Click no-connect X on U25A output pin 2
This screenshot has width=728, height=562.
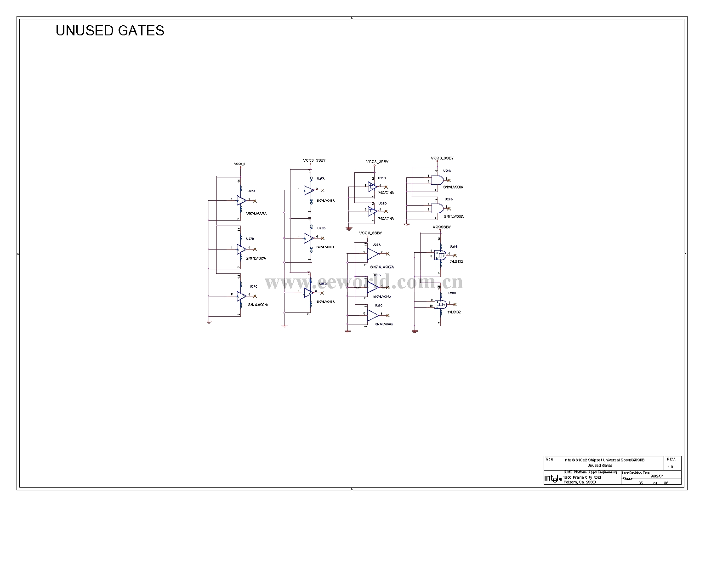(323, 190)
